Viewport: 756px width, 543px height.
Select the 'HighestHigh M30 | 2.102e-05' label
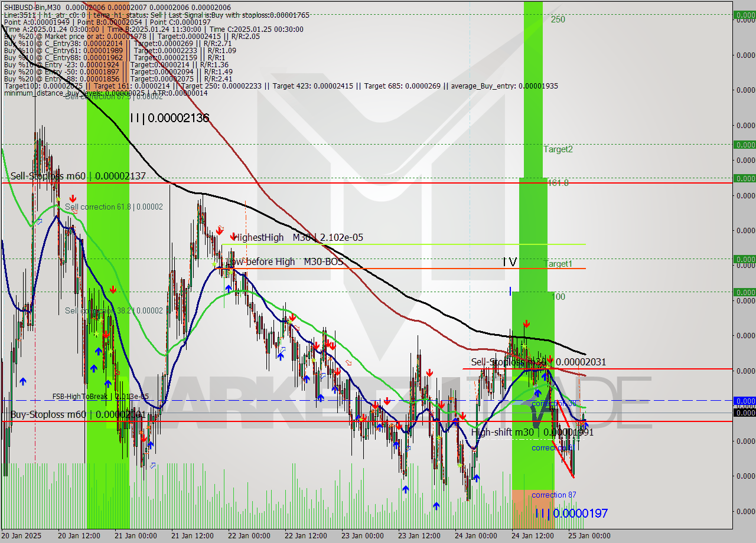pyautogui.click(x=298, y=237)
